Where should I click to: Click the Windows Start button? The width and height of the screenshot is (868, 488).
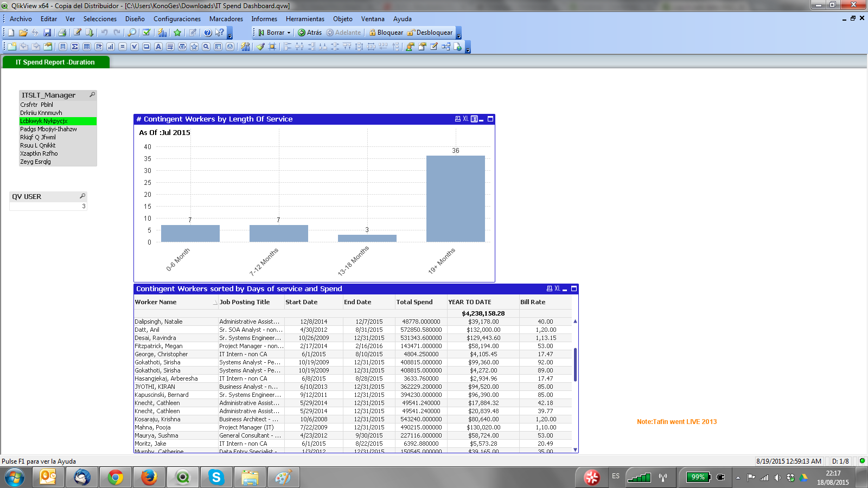pos(15,478)
